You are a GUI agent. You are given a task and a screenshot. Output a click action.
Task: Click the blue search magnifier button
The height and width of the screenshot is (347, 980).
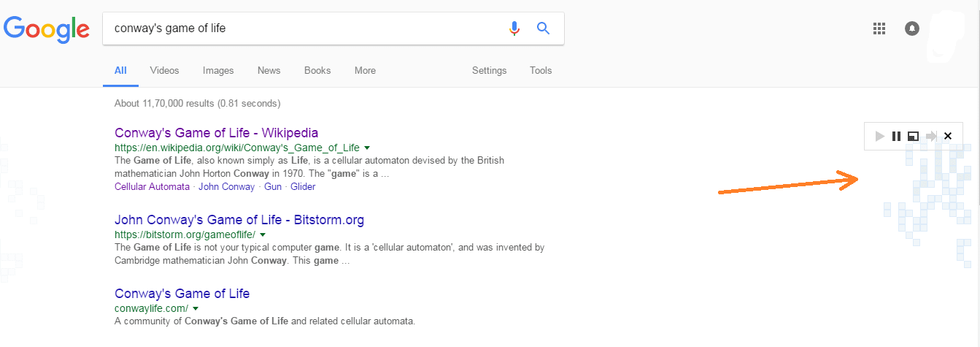click(x=543, y=28)
